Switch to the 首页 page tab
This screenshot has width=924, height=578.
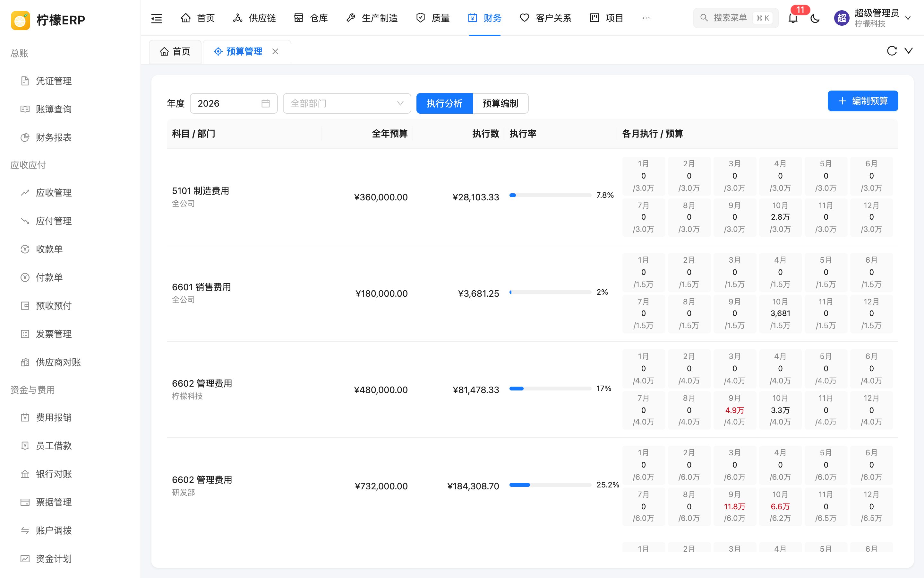(175, 52)
